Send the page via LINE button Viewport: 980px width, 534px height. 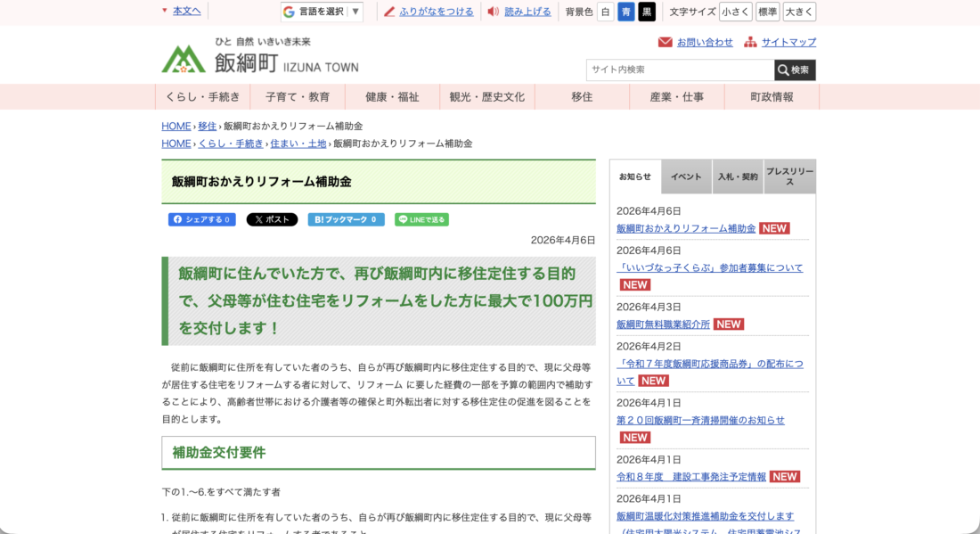tap(421, 219)
